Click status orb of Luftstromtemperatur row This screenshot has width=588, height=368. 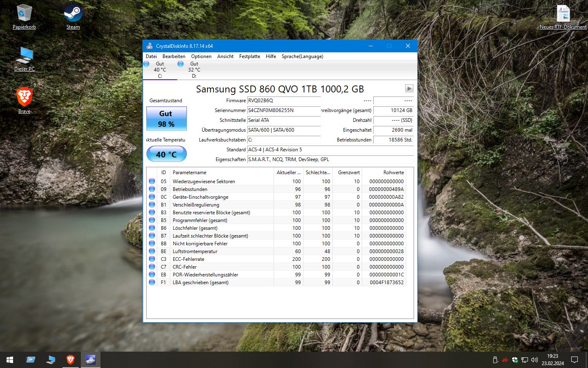point(152,251)
